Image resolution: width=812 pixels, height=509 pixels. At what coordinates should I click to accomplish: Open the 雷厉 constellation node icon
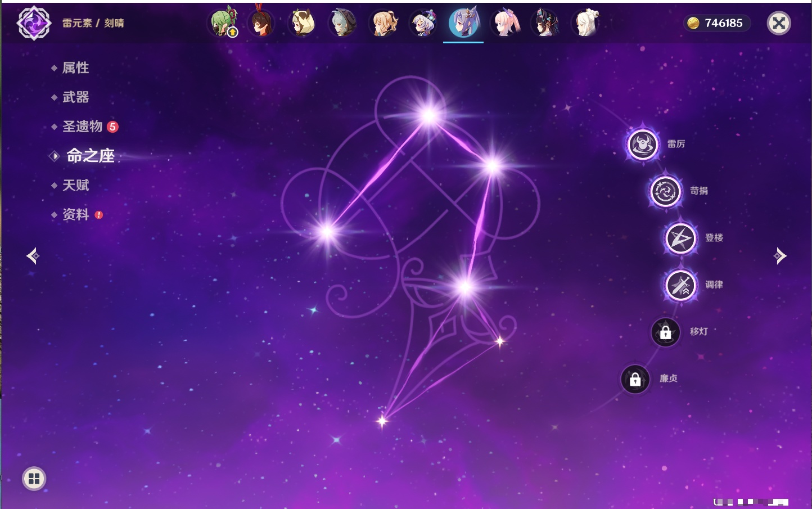click(643, 145)
